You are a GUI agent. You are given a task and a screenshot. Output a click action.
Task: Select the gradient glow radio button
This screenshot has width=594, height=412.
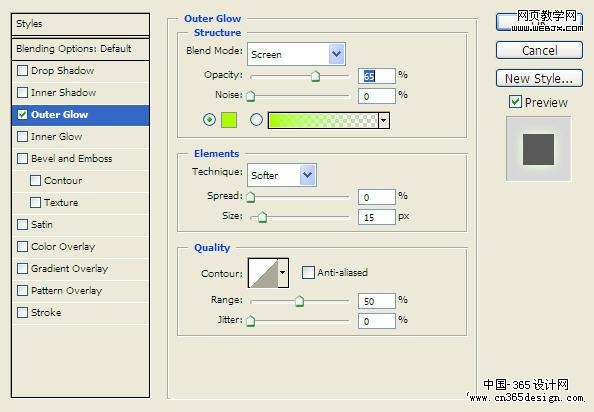tap(256, 120)
